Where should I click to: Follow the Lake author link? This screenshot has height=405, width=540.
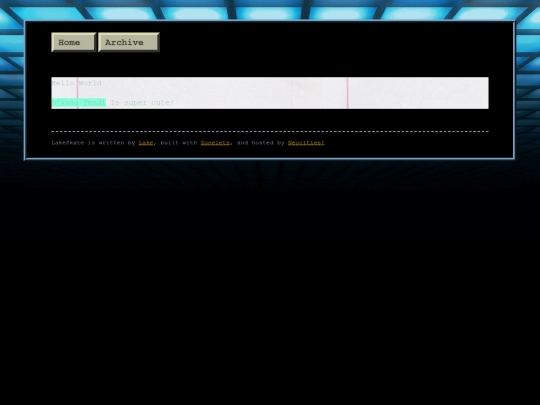click(x=146, y=143)
